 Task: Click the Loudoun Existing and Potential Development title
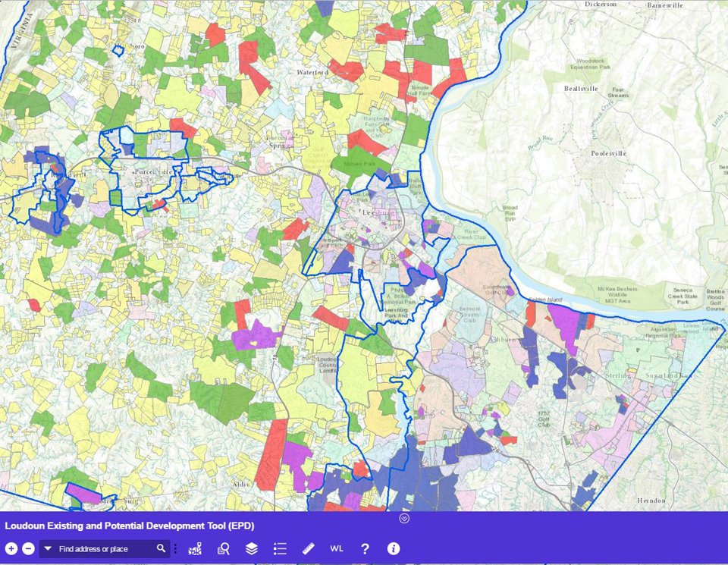(x=130, y=526)
